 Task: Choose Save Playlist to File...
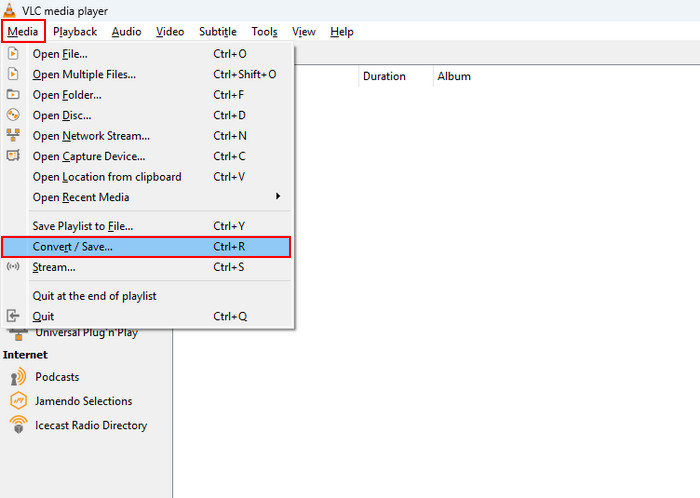pyautogui.click(x=147, y=226)
